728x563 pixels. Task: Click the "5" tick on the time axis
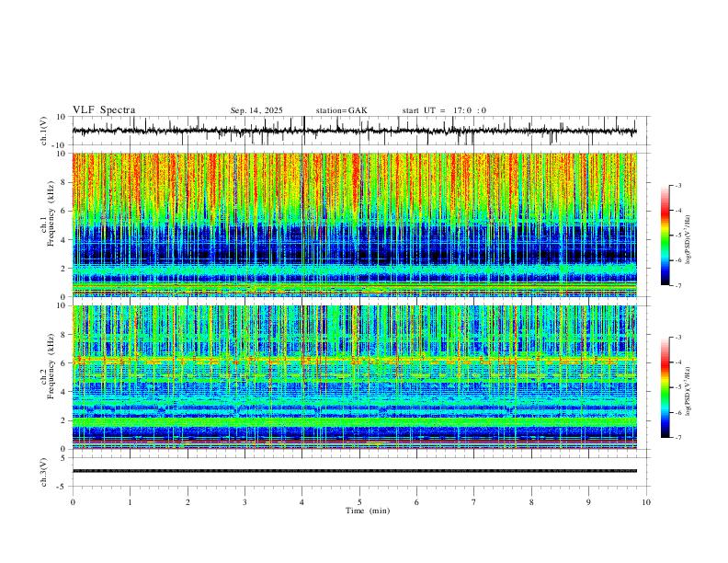359,502
